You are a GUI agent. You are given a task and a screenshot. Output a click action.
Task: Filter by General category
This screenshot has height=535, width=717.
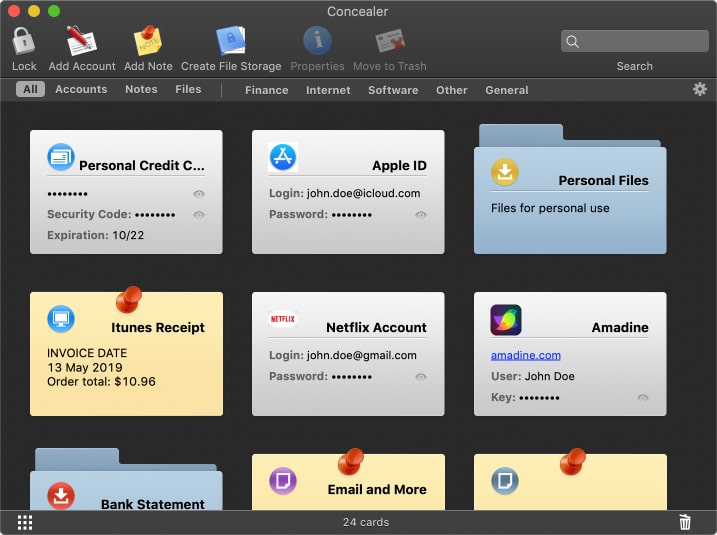507,90
